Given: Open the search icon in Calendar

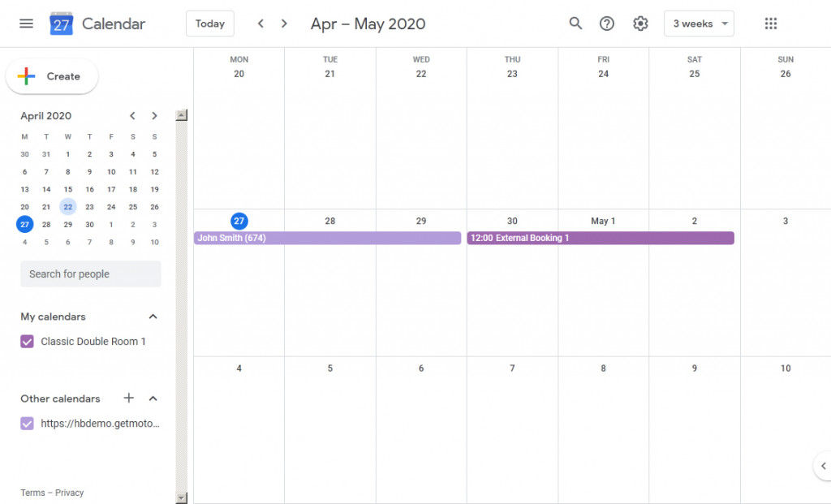Looking at the screenshot, I should (575, 24).
